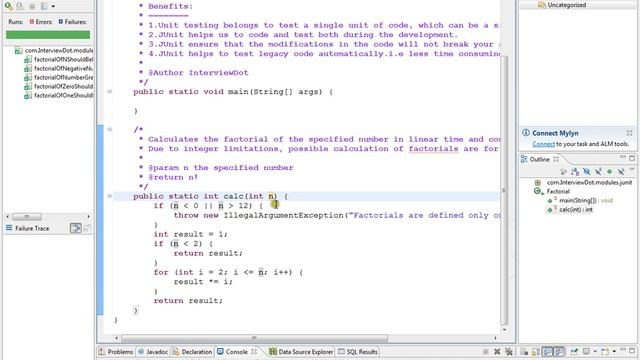Viewport: 640px width, 360px height.
Task: Click the Rerun Failed Tests First icon
Action: point(20,6)
